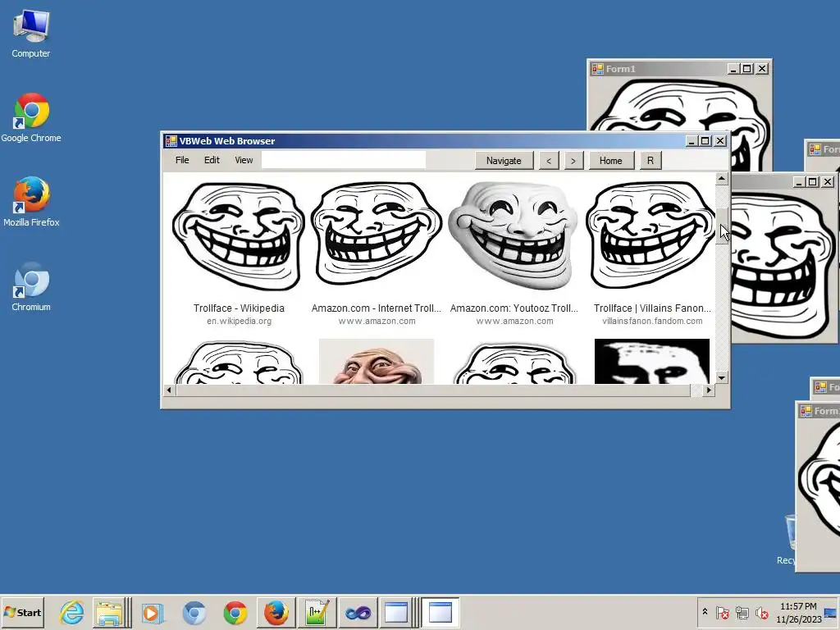Click the Visual Studio infinity taskbar icon
Viewport: 840px width, 630px height.
358,612
